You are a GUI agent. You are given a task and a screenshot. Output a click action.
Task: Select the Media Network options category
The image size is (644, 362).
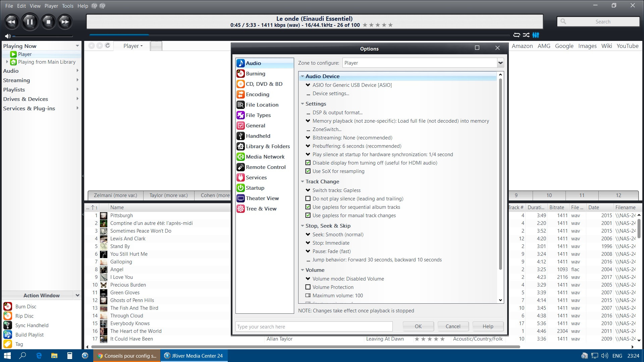(265, 157)
